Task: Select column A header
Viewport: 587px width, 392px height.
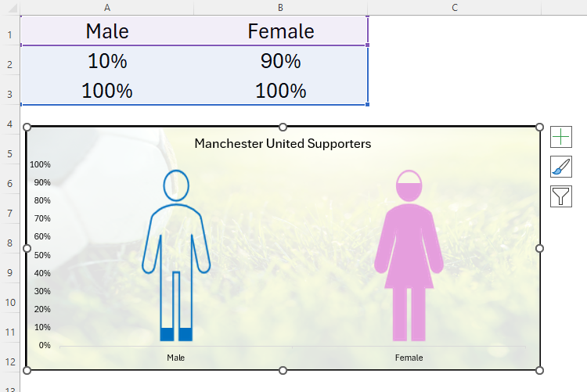Action: tap(107, 8)
